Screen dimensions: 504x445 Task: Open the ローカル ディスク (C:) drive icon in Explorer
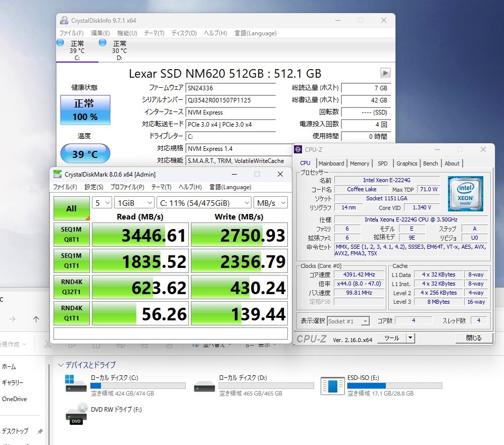tap(76, 384)
